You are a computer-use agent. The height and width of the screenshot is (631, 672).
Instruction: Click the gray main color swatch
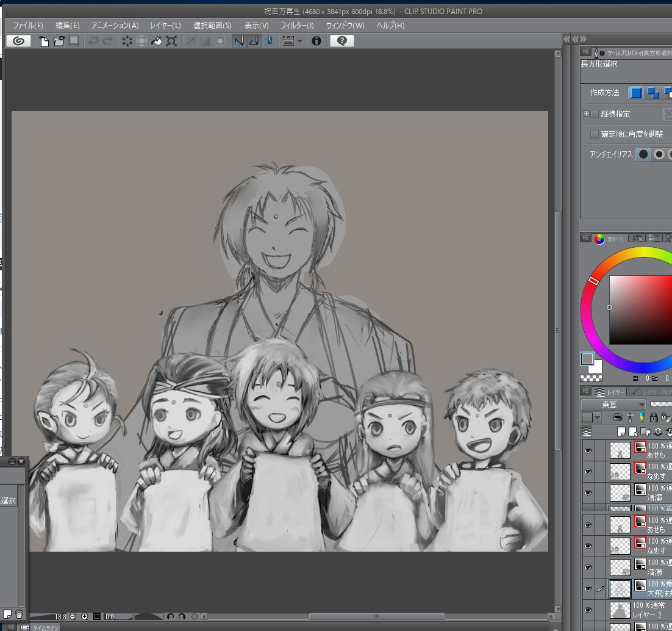coord(587,359)
